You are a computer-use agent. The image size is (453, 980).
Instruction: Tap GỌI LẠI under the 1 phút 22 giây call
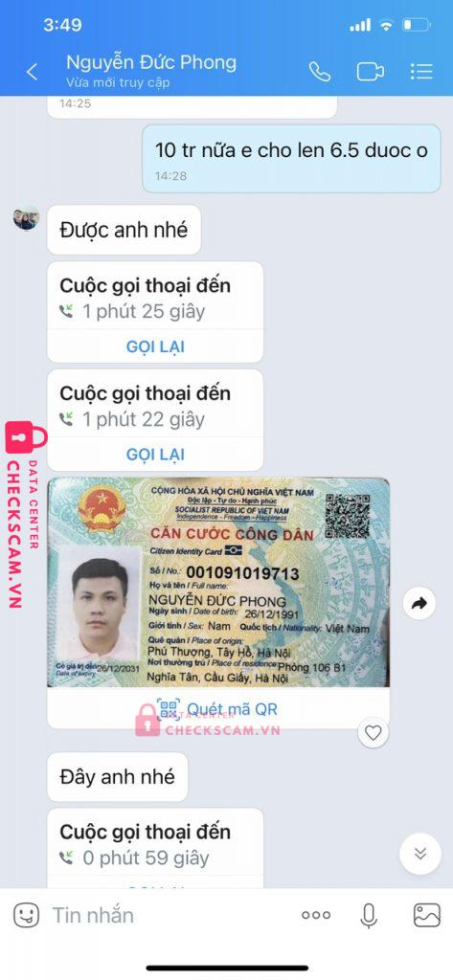point(155,455)
